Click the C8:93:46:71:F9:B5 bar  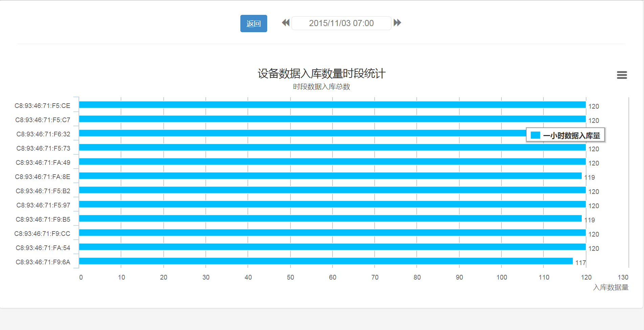click(330, 219)
